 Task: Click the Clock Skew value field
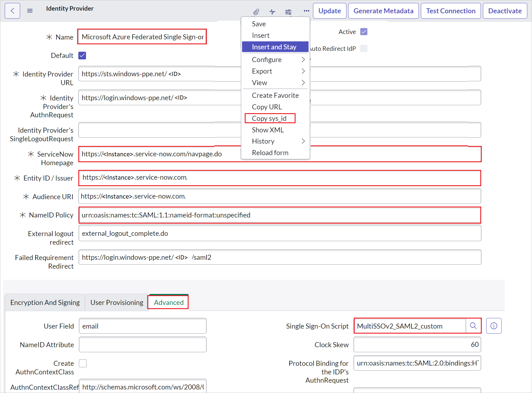coord(417,344)
